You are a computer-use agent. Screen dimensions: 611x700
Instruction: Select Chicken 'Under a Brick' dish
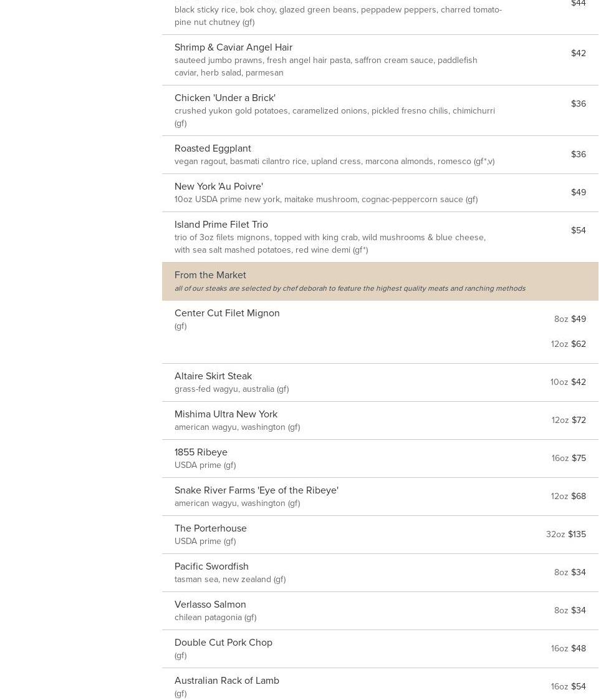pyautogui.click(x=224, y=98)
